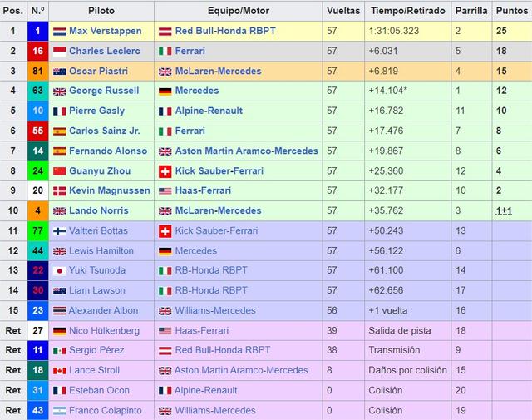Open Sergio Pérez driver link

pyautogui.click(x=96, y=350)
